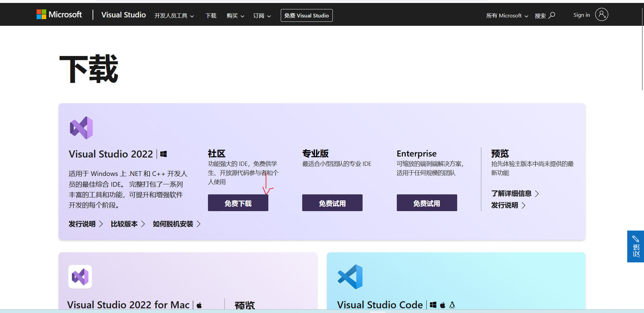The image size is (644, 313).
Task: Click the Sign in link
Action: point(582,15)
